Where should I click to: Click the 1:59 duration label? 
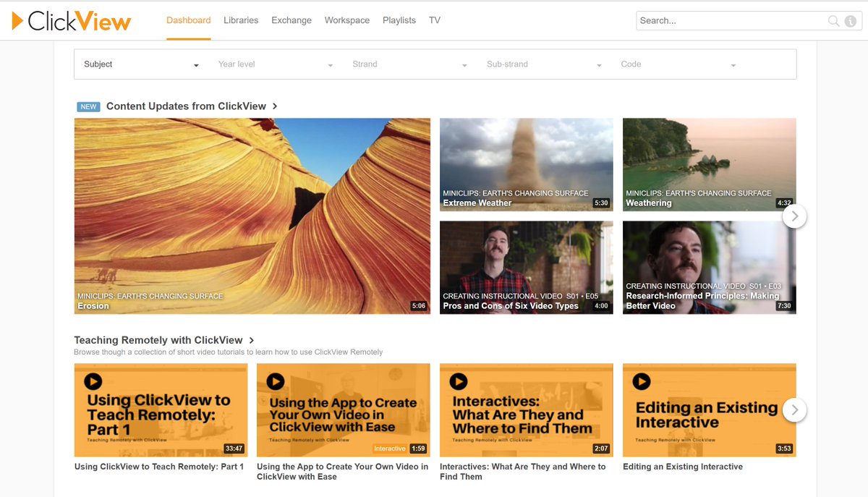(419, 449)
